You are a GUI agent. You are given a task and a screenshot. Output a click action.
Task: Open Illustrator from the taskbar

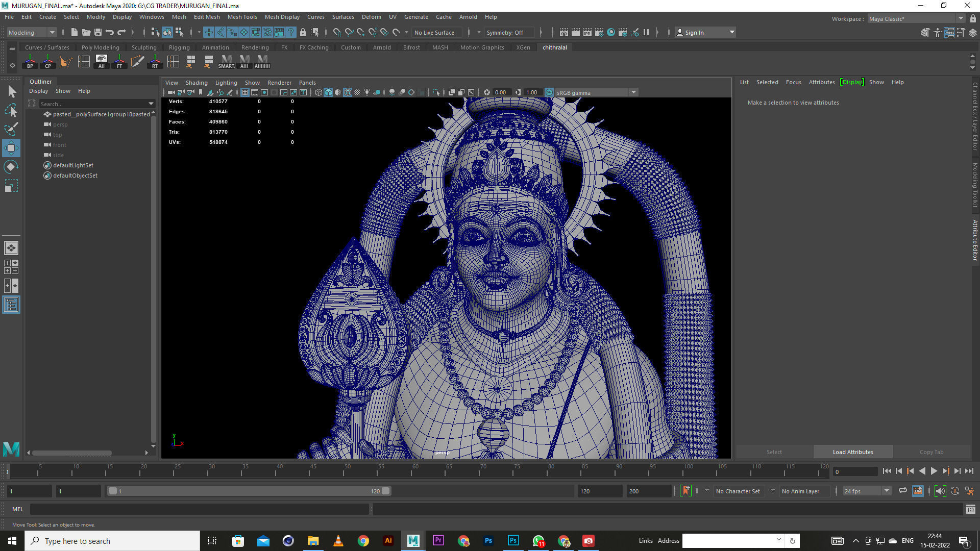point(388,541)
